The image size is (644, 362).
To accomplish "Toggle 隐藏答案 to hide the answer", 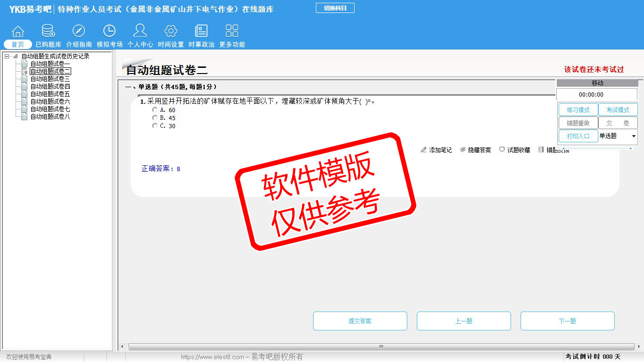I will 475,150.
